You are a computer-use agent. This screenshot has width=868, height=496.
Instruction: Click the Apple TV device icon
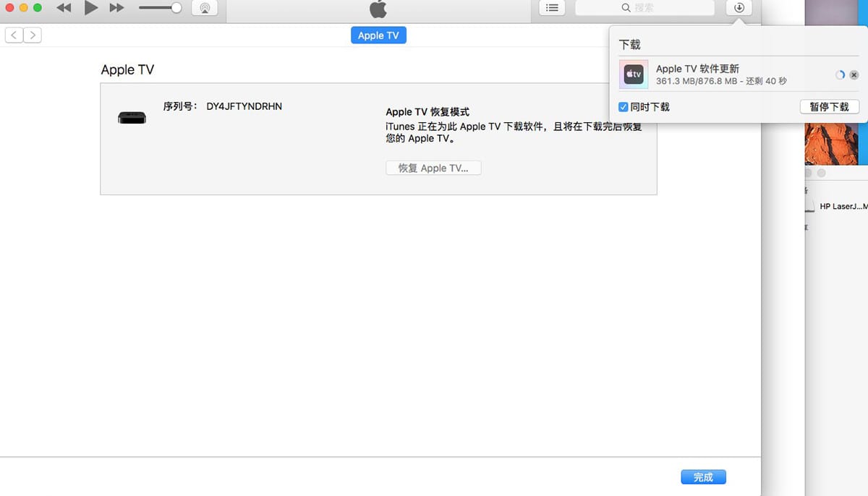tap(132, 118)
